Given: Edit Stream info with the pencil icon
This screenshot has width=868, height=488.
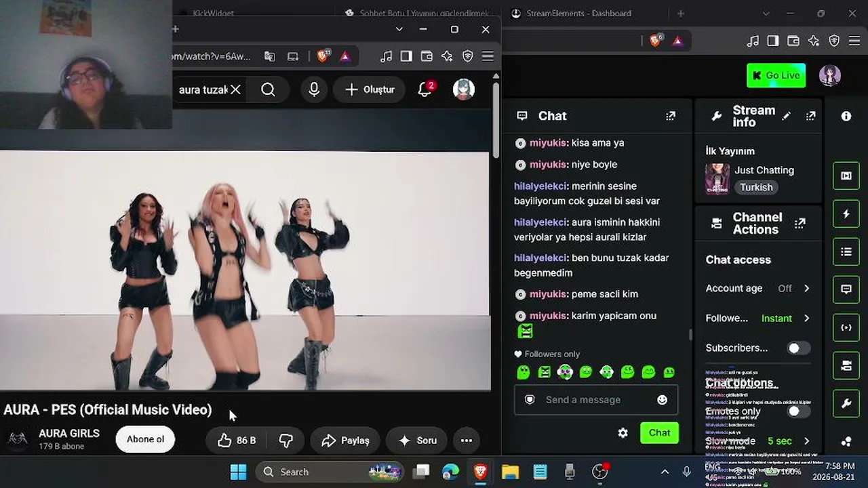Looking at the screenshot, I should coord(786,116).
